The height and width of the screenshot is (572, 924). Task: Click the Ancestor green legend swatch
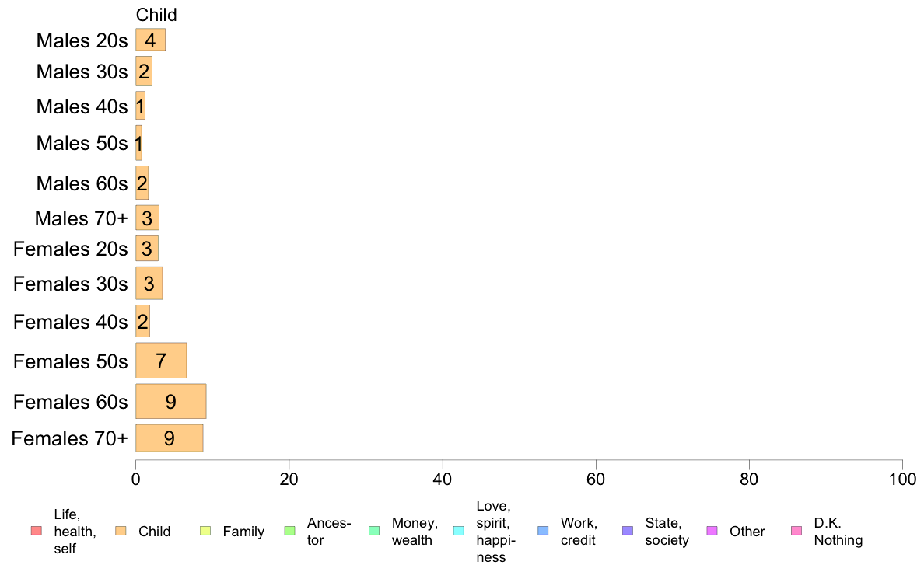coord(289,532)
